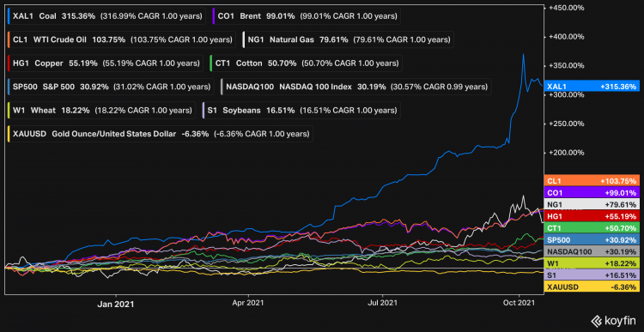
Task: Click the red HG1 +55.19% axis label
Action: [592, 216]
